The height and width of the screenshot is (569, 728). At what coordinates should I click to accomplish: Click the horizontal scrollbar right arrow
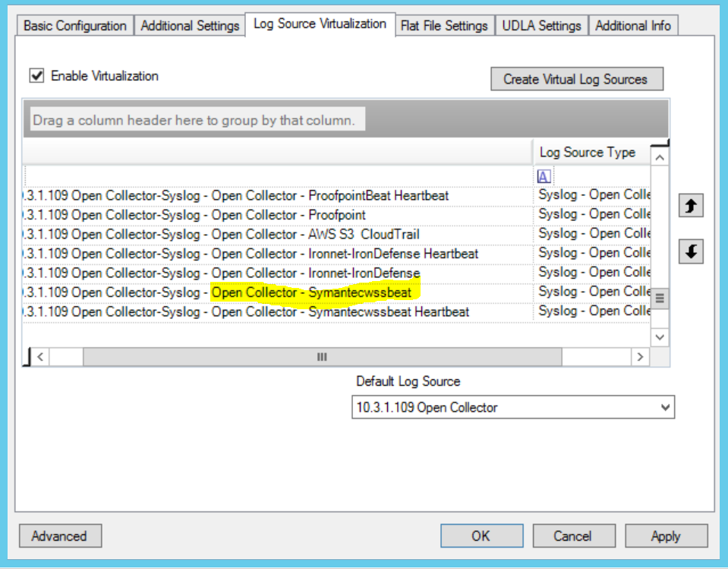(x=641, y=356)
